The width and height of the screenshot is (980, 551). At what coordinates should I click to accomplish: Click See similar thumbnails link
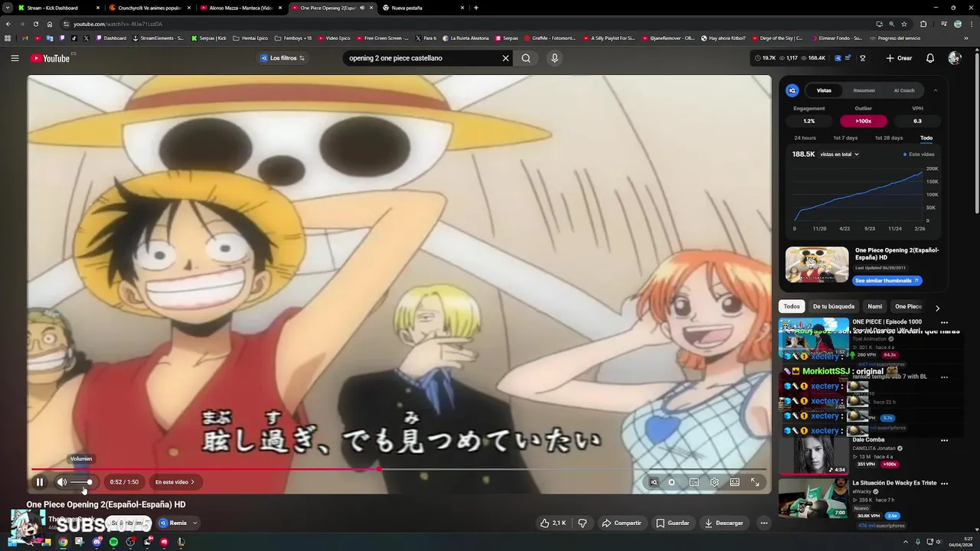(887, 281)
